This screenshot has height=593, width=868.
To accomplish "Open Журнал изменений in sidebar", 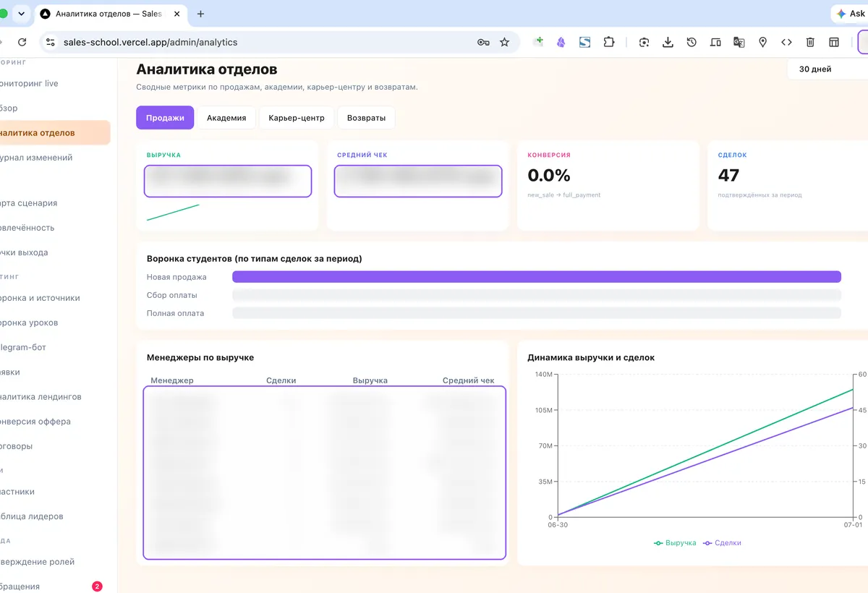I will (36, 158).
